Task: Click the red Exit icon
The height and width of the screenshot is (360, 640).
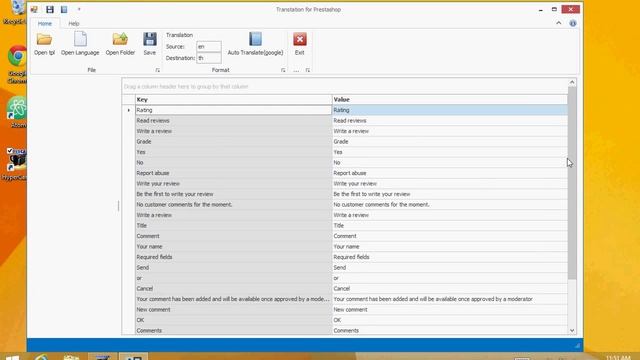Action: 300,39
